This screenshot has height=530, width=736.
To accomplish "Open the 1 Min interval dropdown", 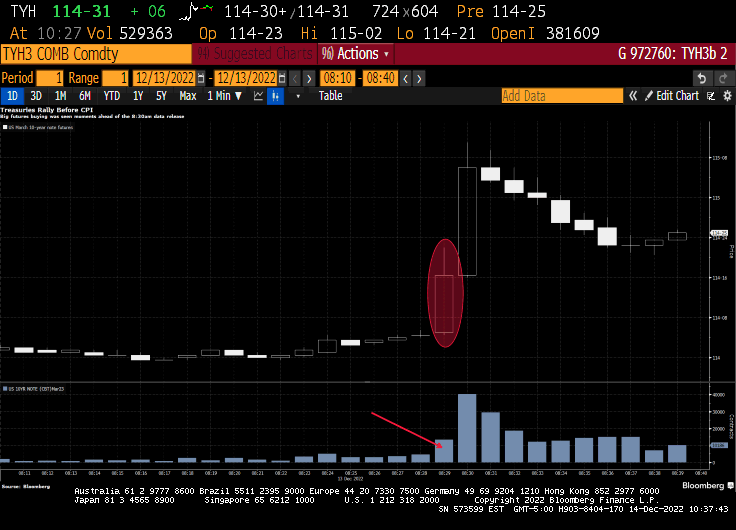I will tap(224, 96).
